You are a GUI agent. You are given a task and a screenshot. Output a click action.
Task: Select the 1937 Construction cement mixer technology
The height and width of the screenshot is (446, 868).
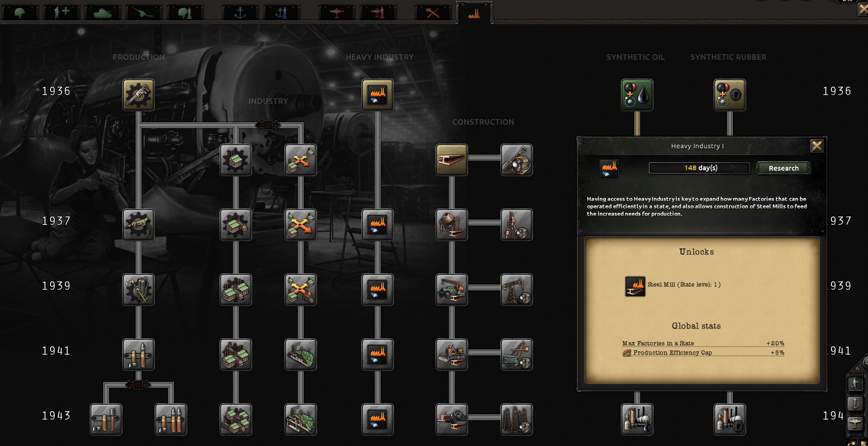tap(452, 225)
